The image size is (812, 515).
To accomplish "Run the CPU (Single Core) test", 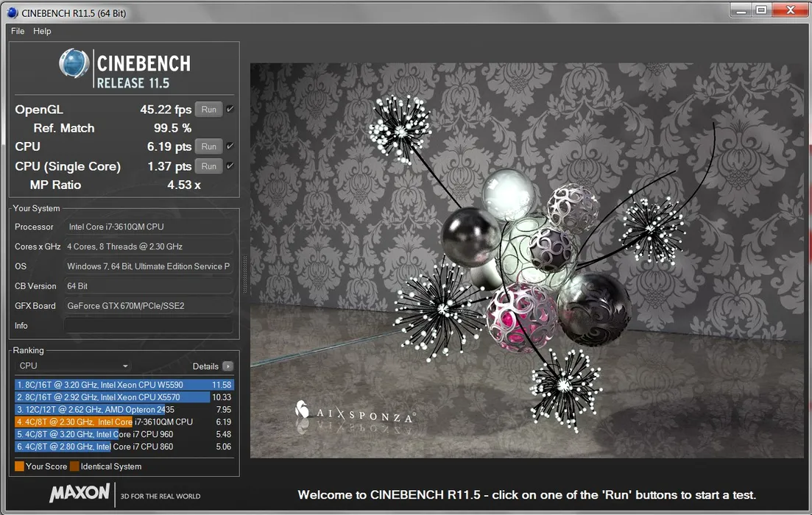I will [x=208, y=166].
